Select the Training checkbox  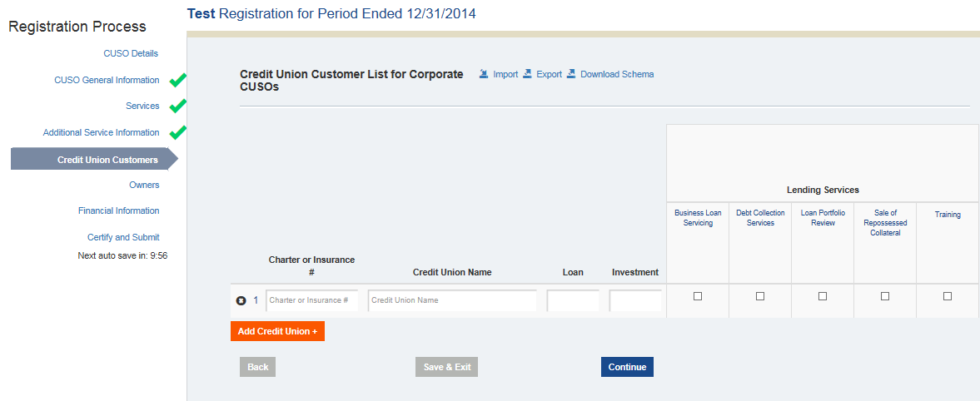[948, 296]
